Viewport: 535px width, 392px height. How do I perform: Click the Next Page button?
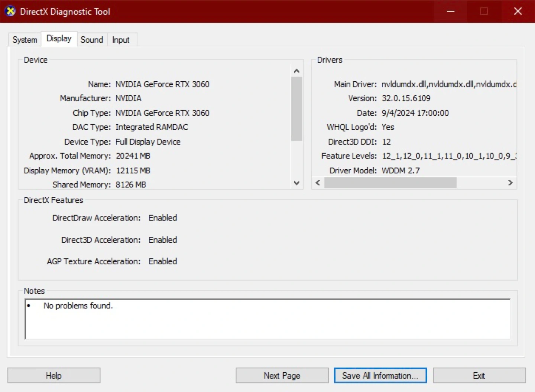[282, 375]
